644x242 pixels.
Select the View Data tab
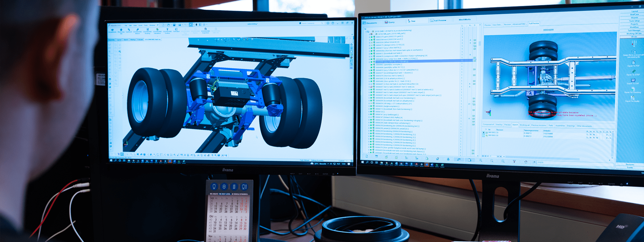497,25
